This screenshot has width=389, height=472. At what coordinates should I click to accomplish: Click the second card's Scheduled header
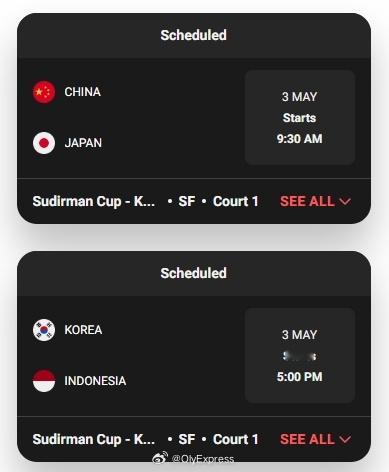click(x=194, y=273)
